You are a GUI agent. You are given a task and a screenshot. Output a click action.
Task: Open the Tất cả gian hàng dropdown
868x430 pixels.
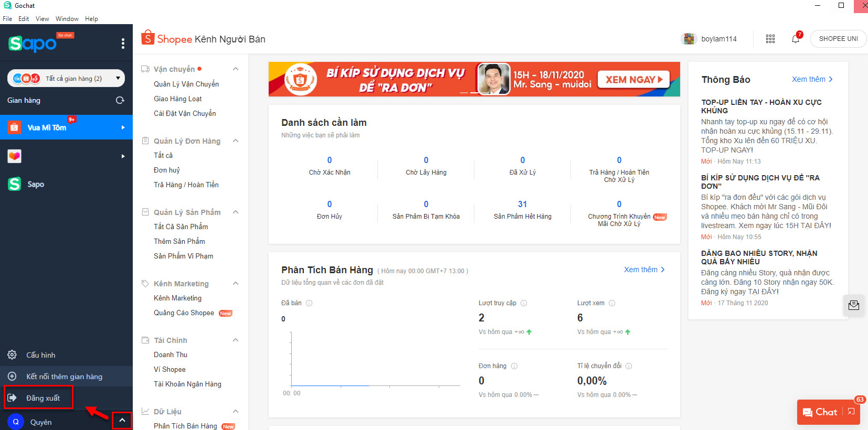pyautogui.click(x=66, y=79)
